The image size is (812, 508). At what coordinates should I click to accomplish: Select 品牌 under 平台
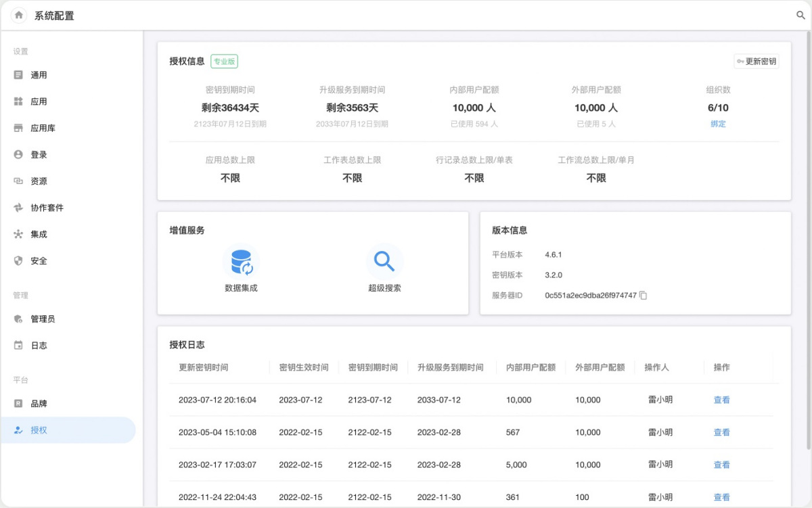coord(39,403)
